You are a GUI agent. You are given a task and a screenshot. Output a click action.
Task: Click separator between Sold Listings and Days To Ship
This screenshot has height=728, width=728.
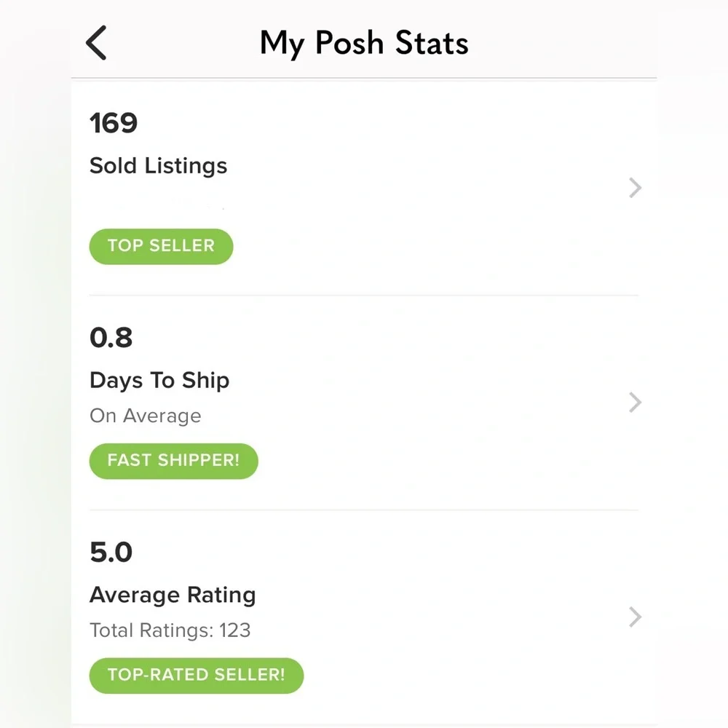point(364,296)
